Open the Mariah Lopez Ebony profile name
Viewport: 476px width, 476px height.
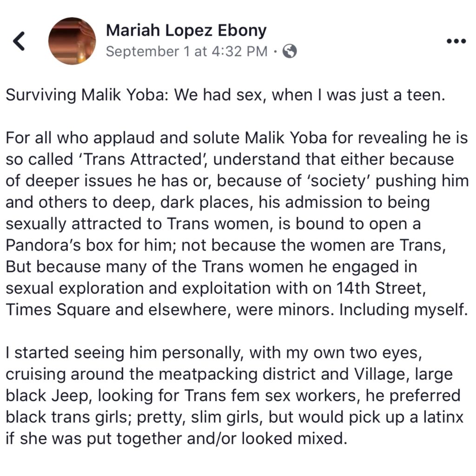coord(186,31)
